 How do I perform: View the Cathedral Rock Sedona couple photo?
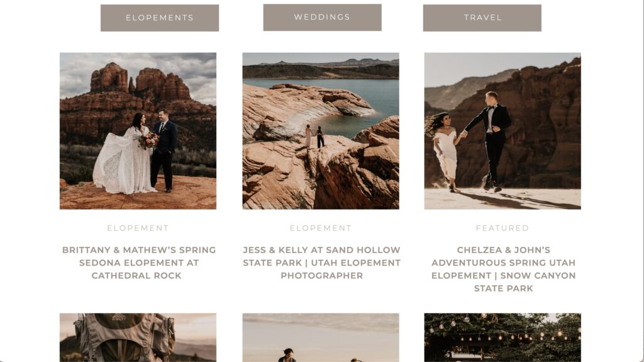[138, 131]
